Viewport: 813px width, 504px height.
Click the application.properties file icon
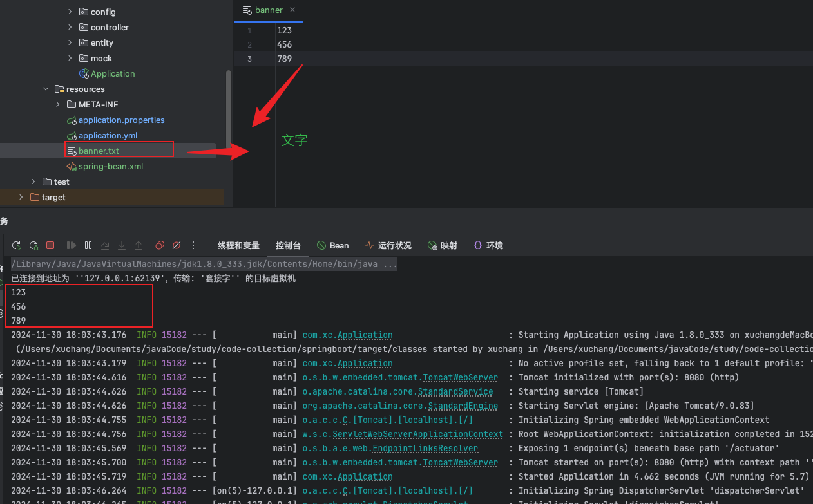coord(72,120)
